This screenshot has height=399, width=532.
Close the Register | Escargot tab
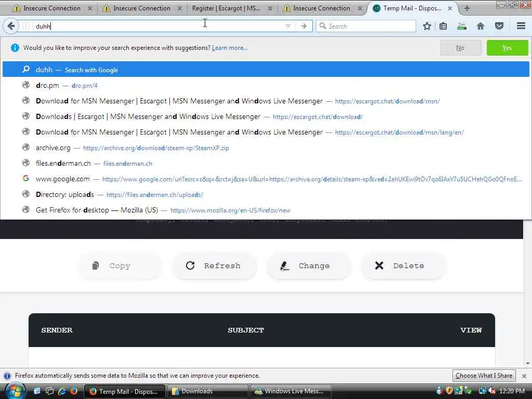pyautogui.click(x=270, y=8)
